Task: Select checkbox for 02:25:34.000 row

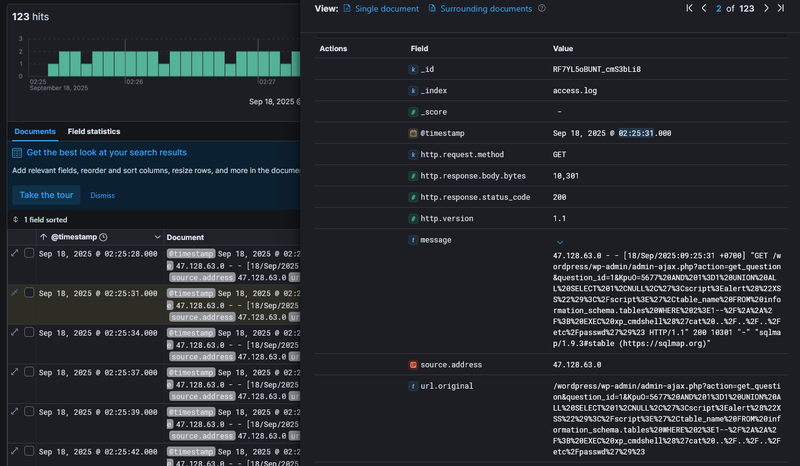Action: click(29, 332)
